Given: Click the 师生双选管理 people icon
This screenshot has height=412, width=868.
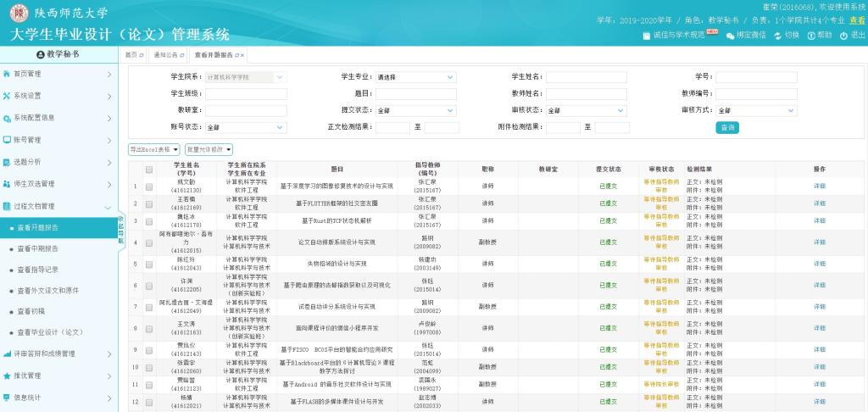Looking at the screenshot, I should tap(8, 184).
